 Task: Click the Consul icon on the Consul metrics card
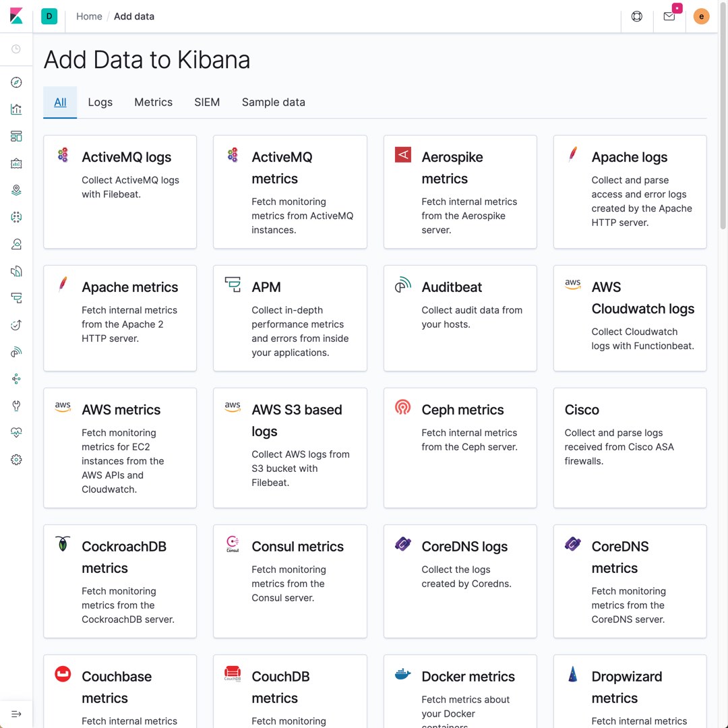pos(233,544)
